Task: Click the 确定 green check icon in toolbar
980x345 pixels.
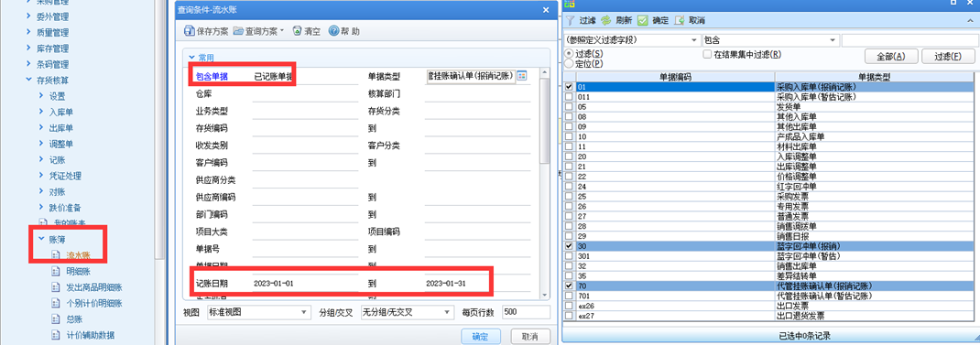Action: (643, 20)
